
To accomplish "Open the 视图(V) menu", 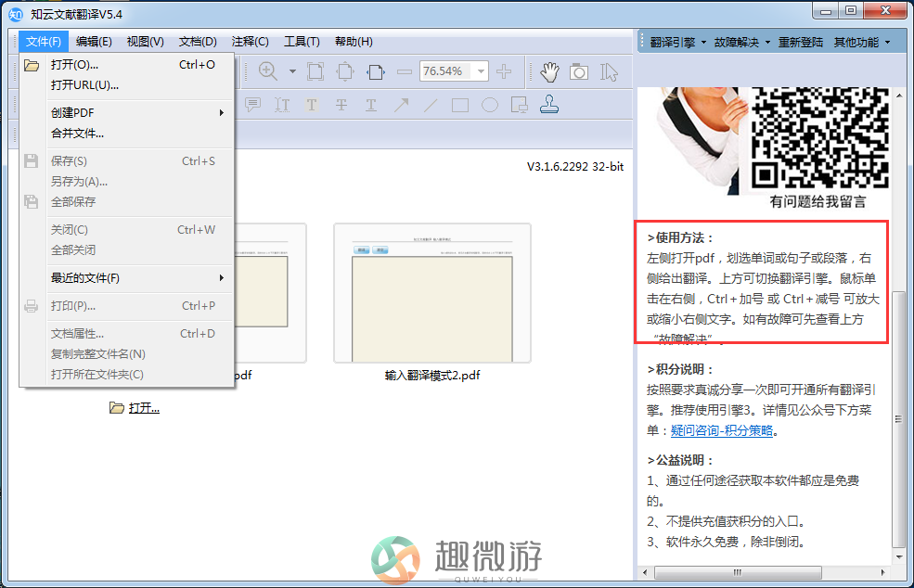I will click(145, 42).
